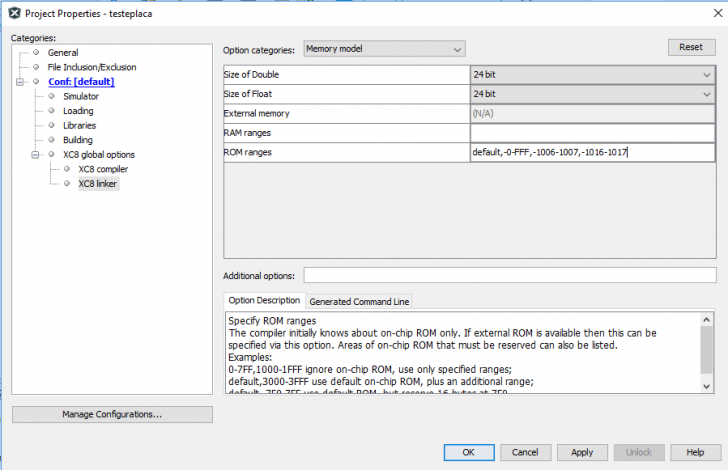Click the option description scrollbar

pyautogui.click(x=707, y=352)
